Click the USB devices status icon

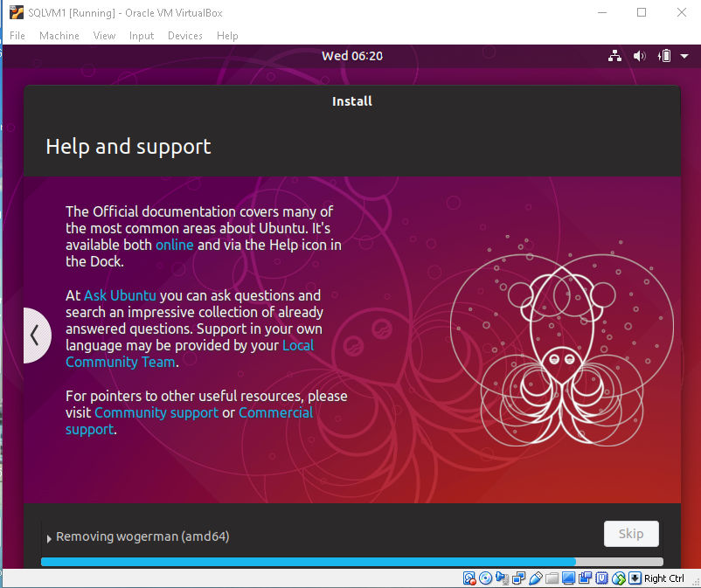(535, 578)
